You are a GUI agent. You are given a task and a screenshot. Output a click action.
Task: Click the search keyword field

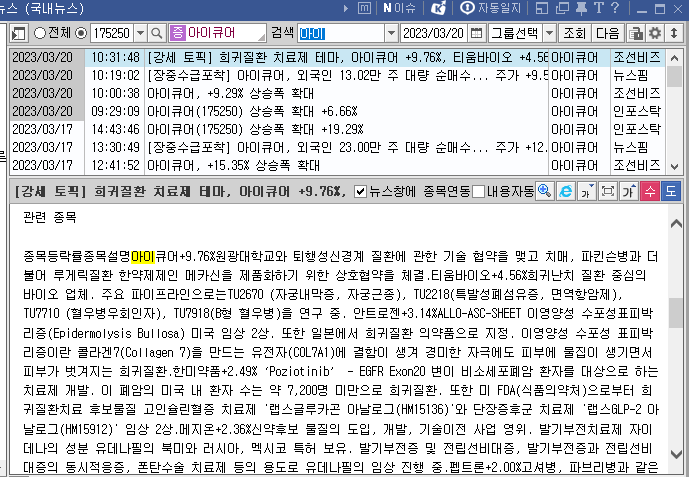[341, 33]
